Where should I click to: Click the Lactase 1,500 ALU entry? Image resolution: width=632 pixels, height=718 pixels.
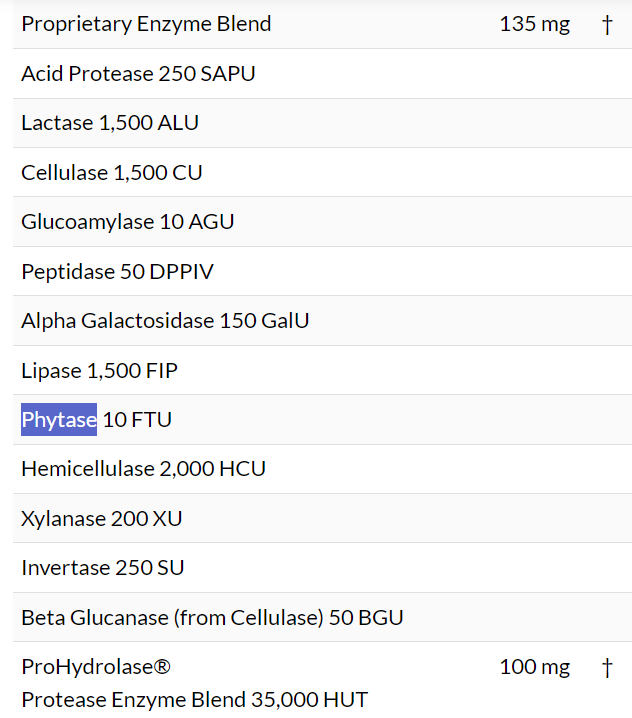pyautogui.click(x=110, y=123)
